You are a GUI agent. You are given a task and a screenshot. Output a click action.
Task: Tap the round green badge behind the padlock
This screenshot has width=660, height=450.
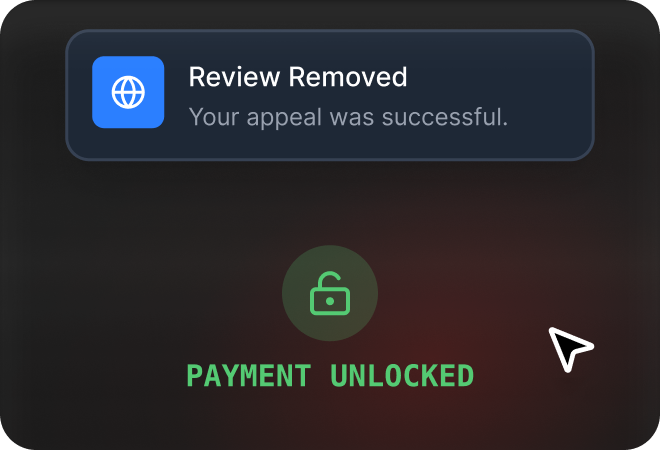(330, 293)
